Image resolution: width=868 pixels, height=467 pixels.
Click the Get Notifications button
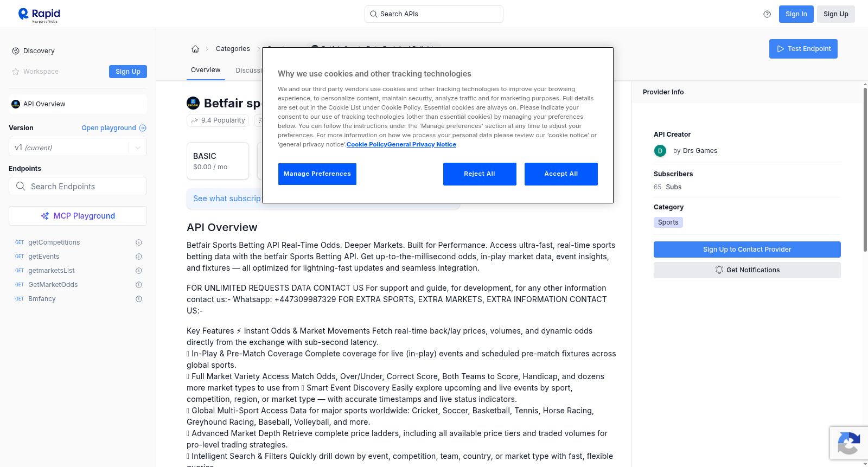pyautogui.click(x=747, y=270)
